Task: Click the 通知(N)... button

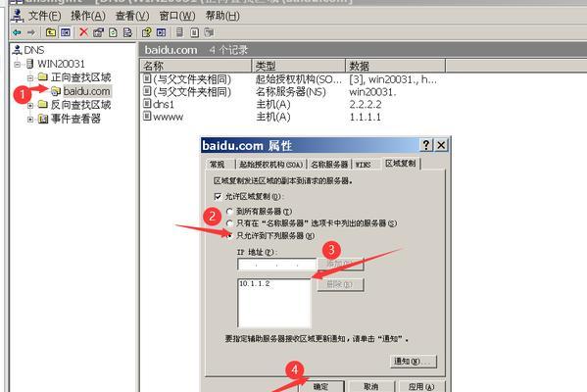Action: (413, 362)
